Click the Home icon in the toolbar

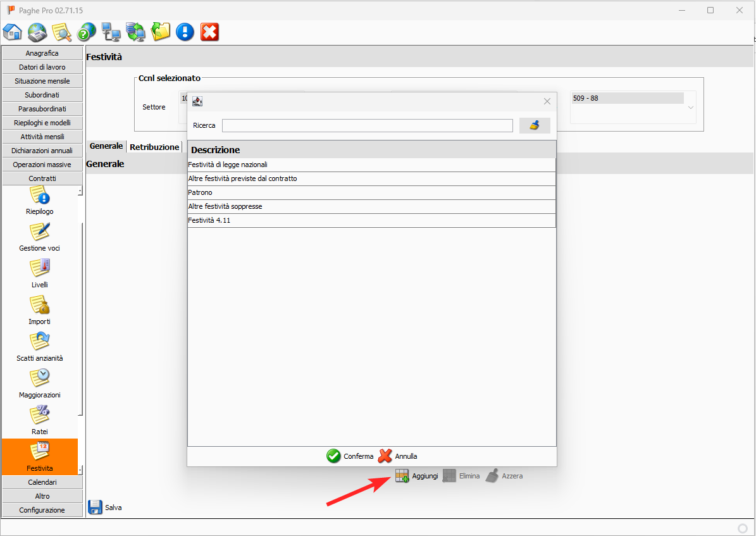pos(13,32)
